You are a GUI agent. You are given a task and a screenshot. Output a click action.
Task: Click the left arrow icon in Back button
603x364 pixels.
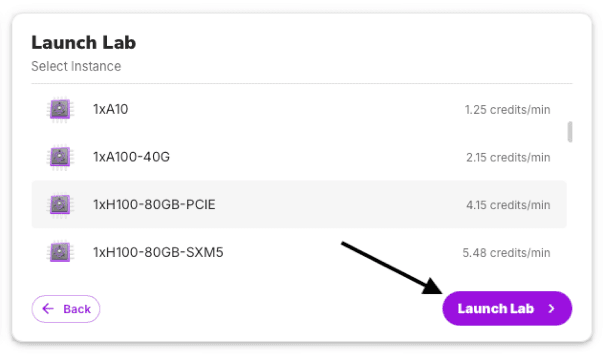pos(48,308)
